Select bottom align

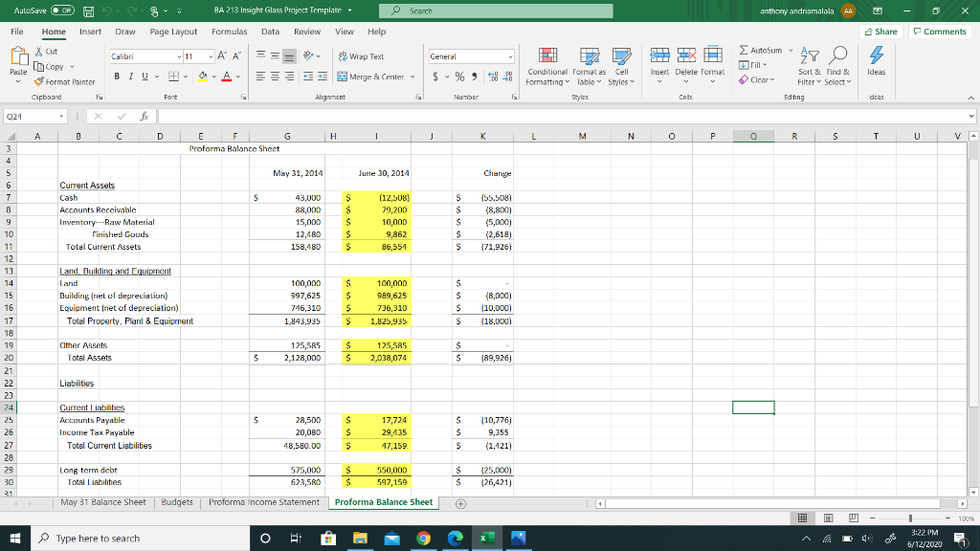pos(289,56)
